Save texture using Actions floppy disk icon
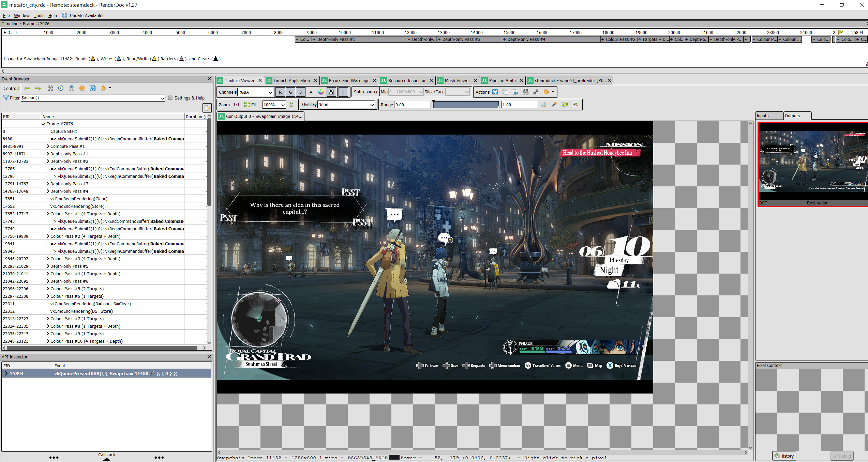This screenshot has height=462, width=868. pos(495,92)
